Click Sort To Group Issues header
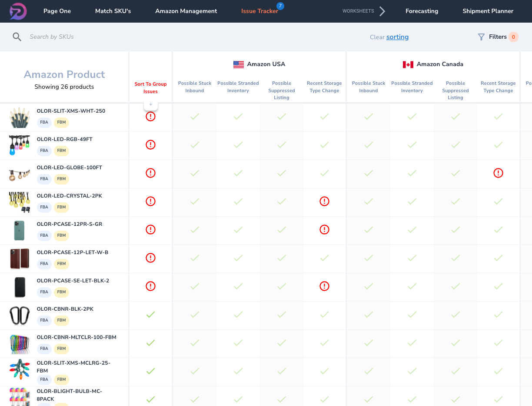532x406 pixels. (150, 88)
